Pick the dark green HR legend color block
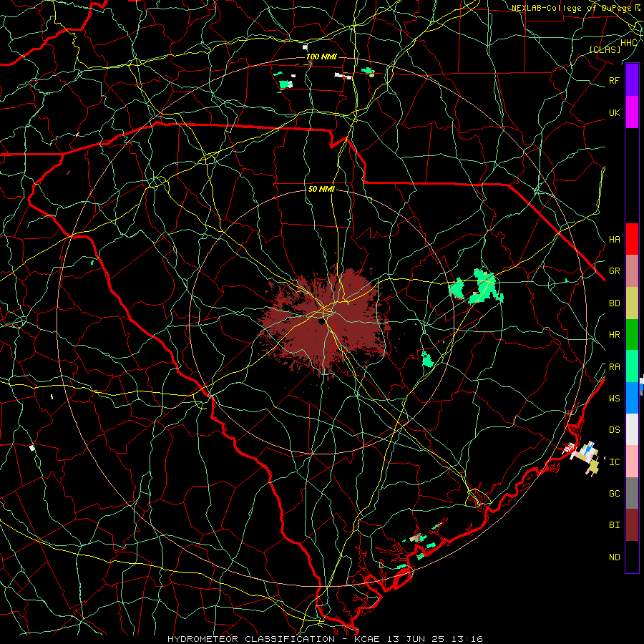The height and width of the screenshot is (644, 644). 632,335
